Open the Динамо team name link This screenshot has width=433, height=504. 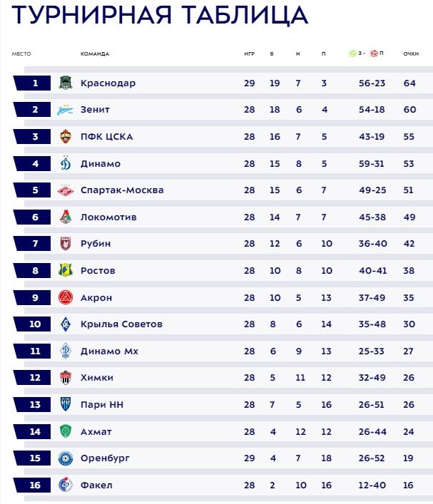pos(101,164)
